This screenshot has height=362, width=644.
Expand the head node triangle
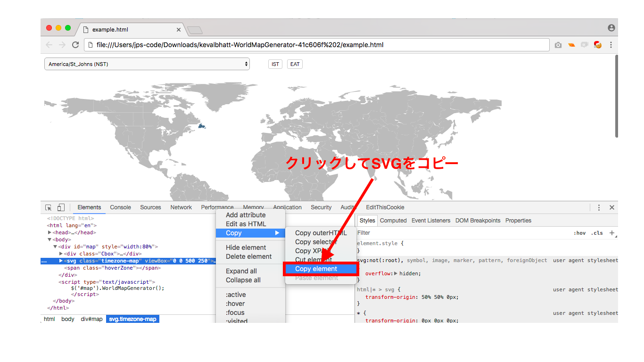(50, 232)
